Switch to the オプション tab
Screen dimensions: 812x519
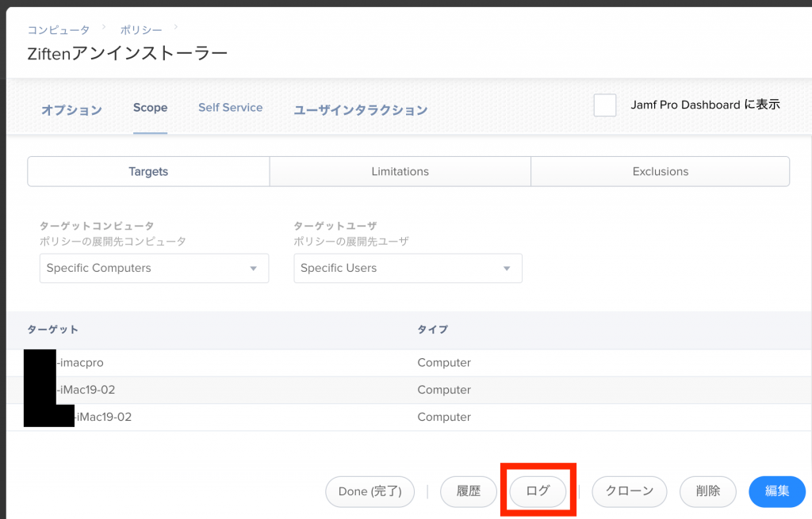(71, 109)
